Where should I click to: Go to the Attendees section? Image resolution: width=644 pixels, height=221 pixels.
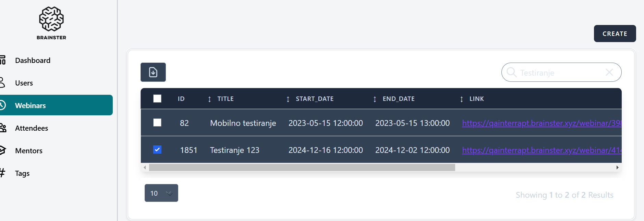32,128
